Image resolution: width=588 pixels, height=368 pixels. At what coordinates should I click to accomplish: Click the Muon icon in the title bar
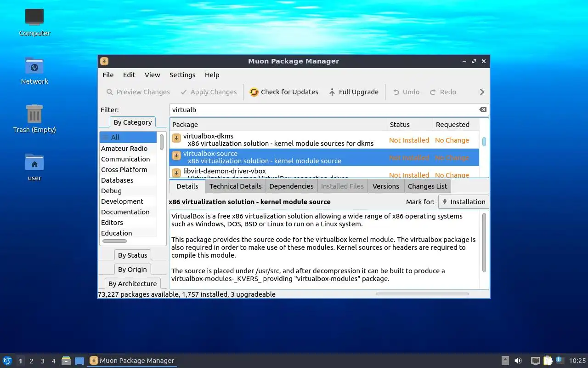point(104,61)
